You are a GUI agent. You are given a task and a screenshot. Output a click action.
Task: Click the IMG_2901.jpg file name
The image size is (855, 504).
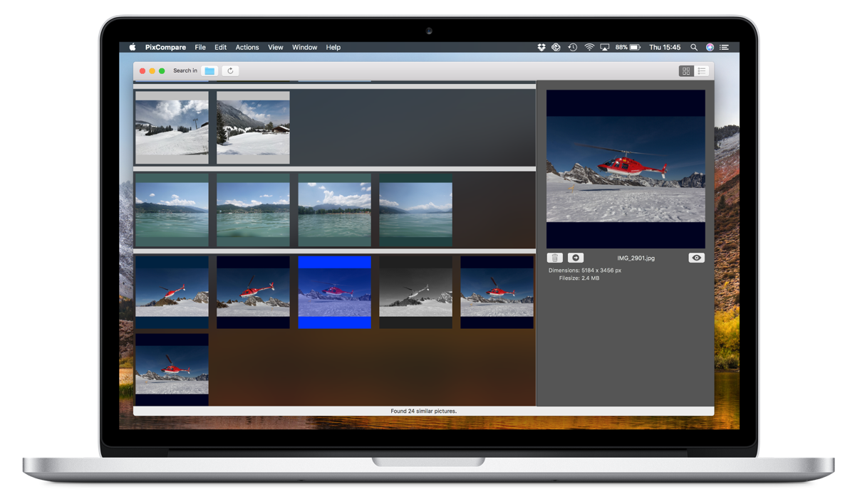(x=636, y=258)
